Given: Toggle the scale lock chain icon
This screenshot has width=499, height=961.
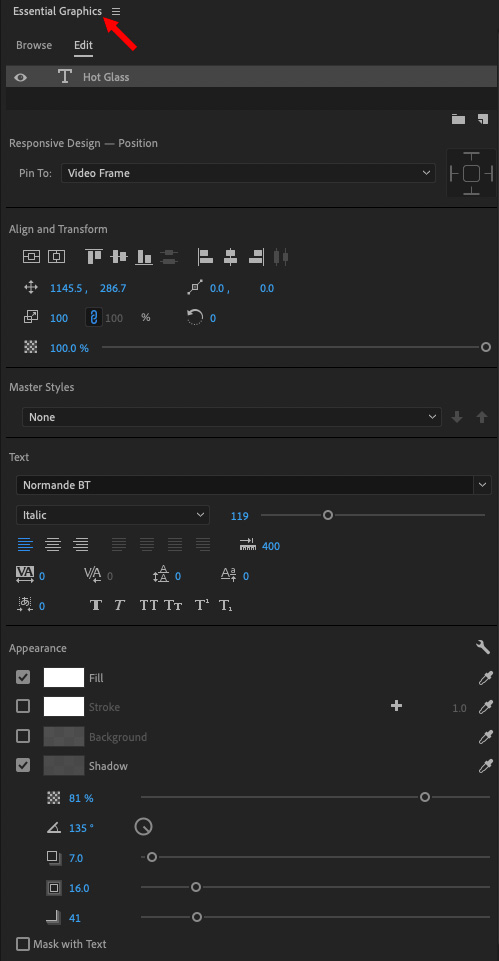Looking at the screenshot, I should 94,317.
